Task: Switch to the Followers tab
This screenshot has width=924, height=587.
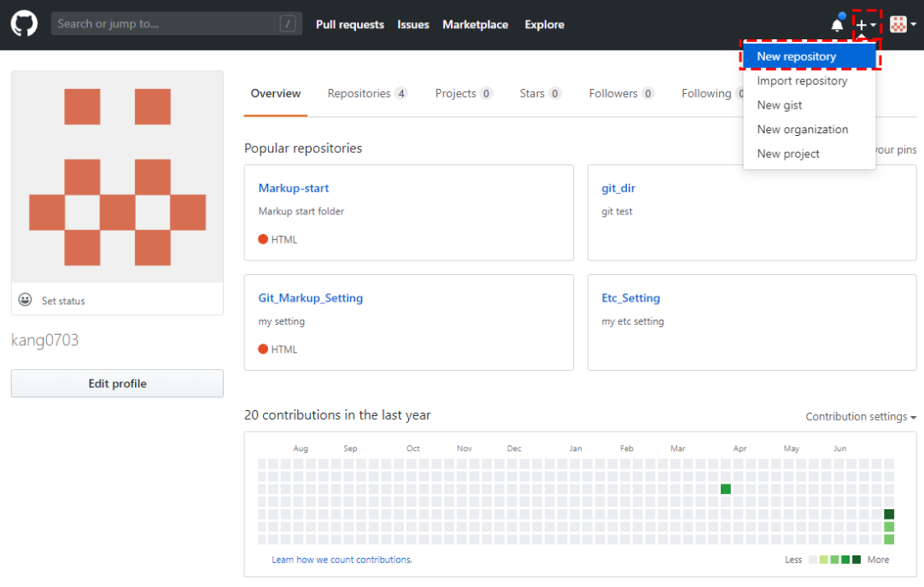Action: [x=622, y=93]
